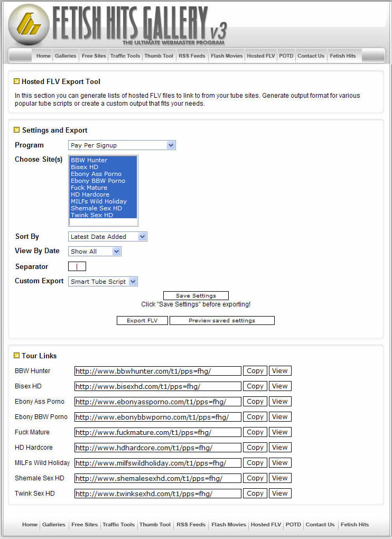Select Twink Sex HD in the site list

(x=103, y=215)
